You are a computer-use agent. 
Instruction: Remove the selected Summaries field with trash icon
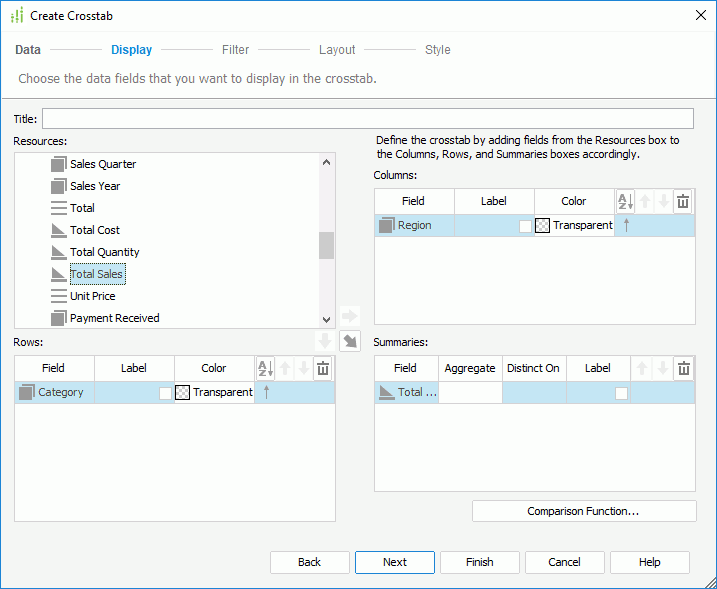[x=683, y=369]
